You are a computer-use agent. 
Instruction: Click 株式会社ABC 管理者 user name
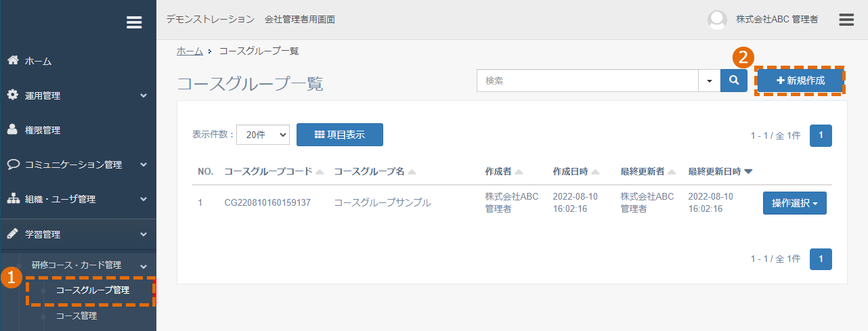coord(777,20)
